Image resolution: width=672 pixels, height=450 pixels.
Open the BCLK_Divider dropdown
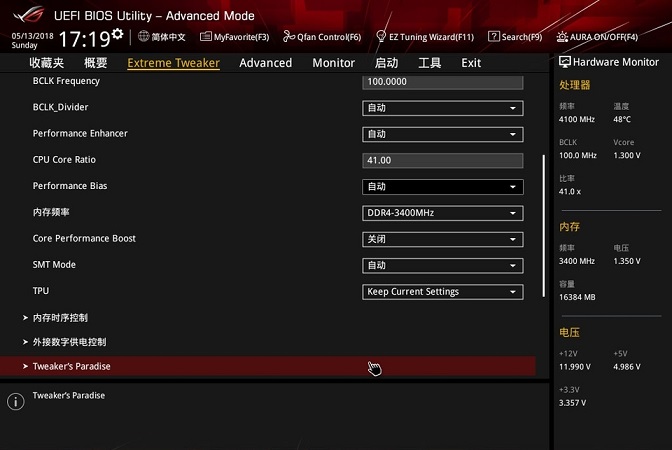[442, 108]
